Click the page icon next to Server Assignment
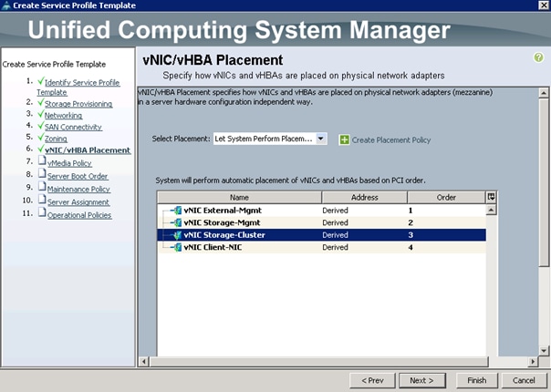Image resolution: width=551 pixels, height=392 pixels. [x=42, y=200]
